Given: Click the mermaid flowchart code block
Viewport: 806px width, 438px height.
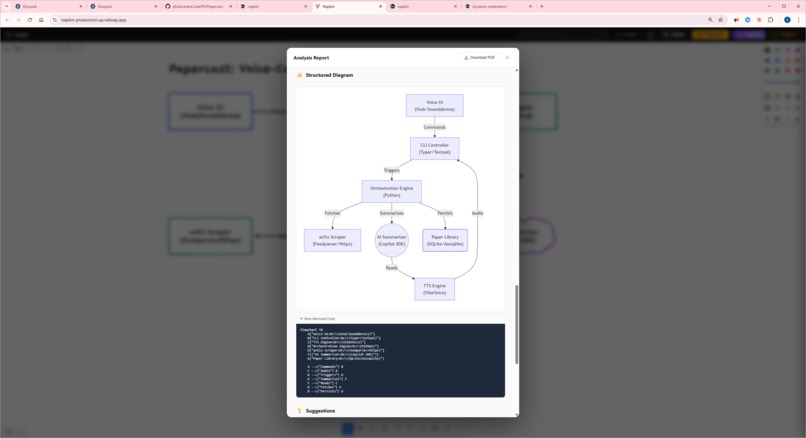Looking at the screenshot, I should coord(400,360).
